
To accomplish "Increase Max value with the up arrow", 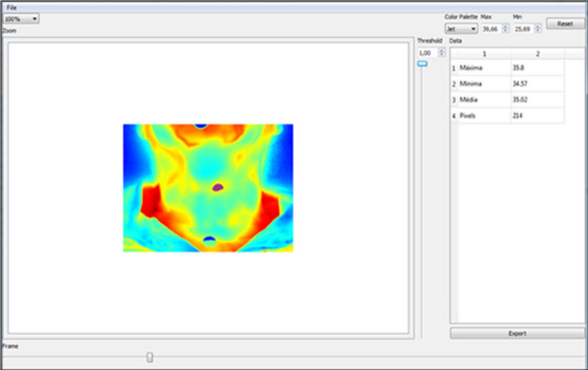I will [x=506, y=26].
